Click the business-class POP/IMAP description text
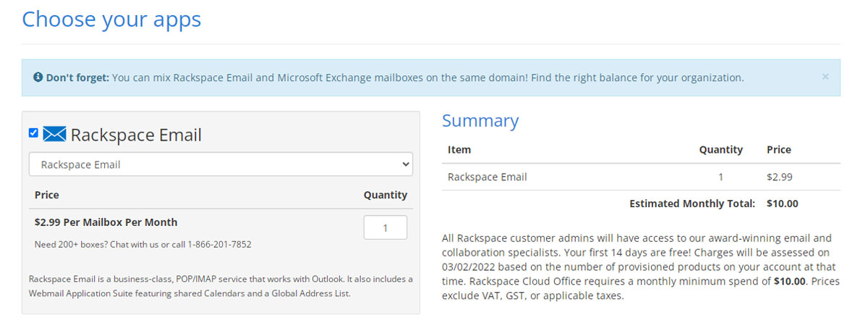This screenshot has width=868, height=318. [x=221, y=286]
